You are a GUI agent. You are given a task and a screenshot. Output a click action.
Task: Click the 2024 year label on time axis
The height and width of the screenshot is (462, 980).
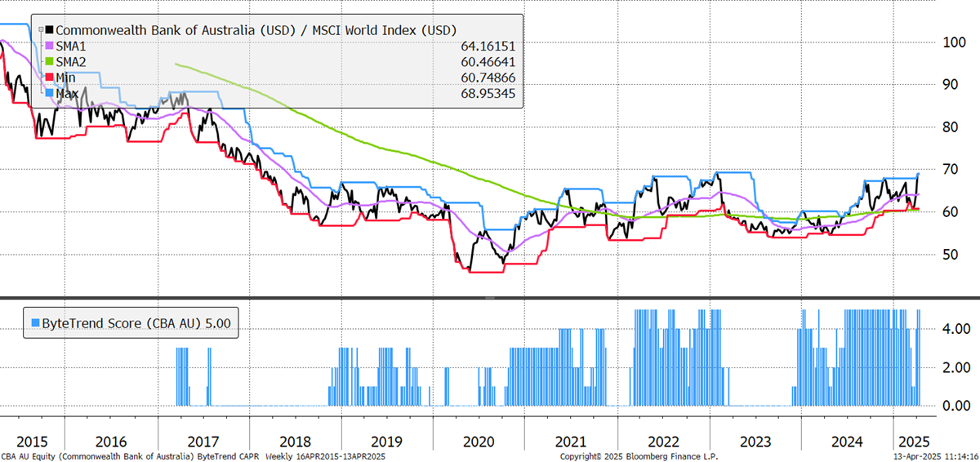coord(847,442)
